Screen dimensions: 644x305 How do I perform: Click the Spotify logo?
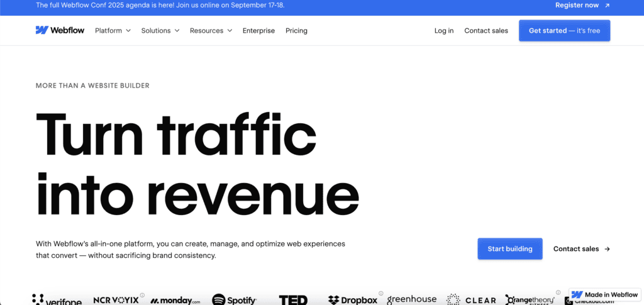pyautogui.click(x=234, y=300)
